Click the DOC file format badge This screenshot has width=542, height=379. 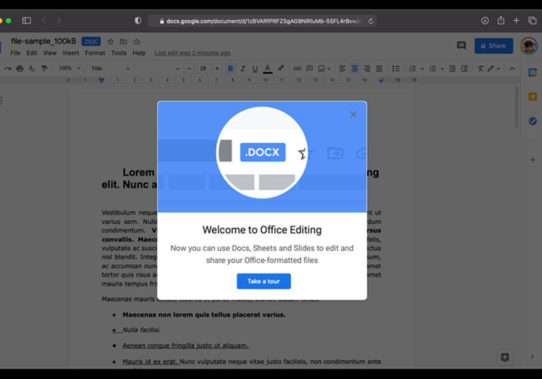point(91,42)
